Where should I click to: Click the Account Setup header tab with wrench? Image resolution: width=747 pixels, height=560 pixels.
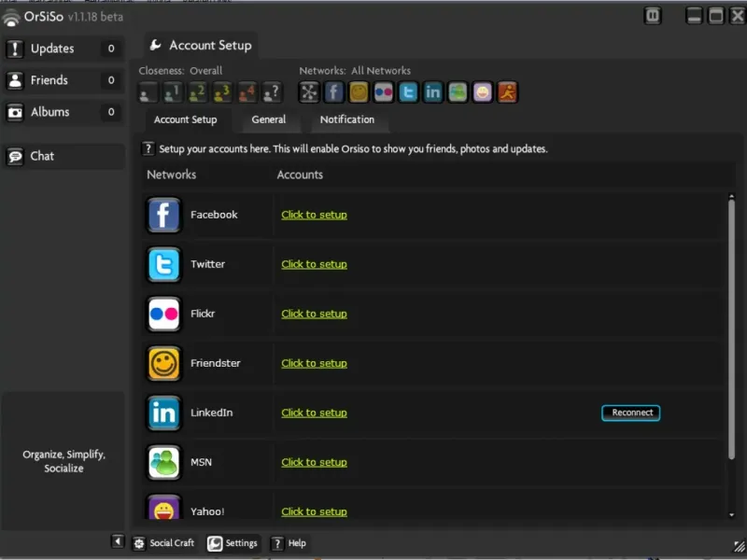click(201, 46)
